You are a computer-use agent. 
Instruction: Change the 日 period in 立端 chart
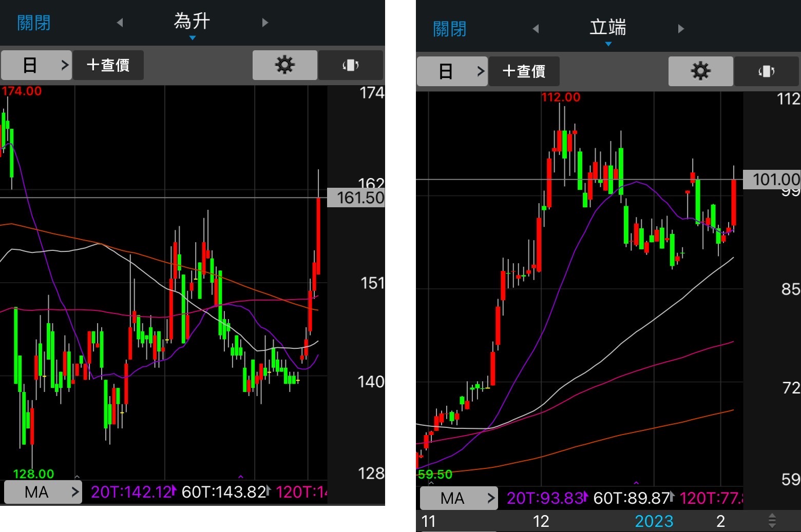tap(452, 71)
